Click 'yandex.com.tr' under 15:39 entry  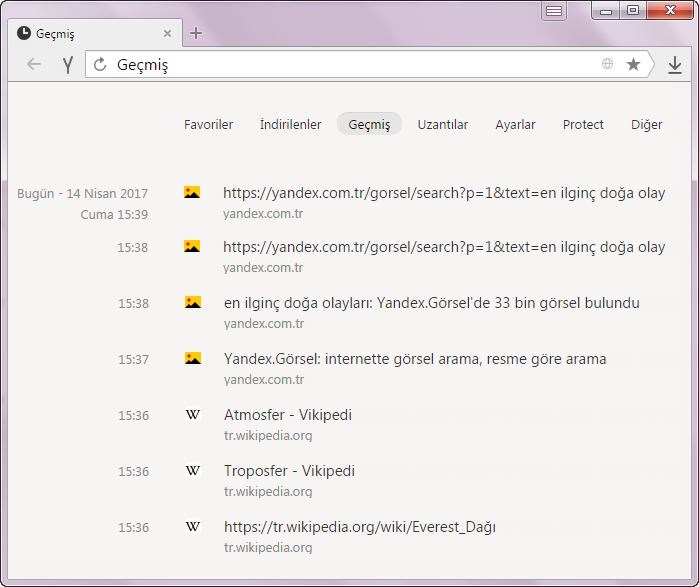[263, 213]
